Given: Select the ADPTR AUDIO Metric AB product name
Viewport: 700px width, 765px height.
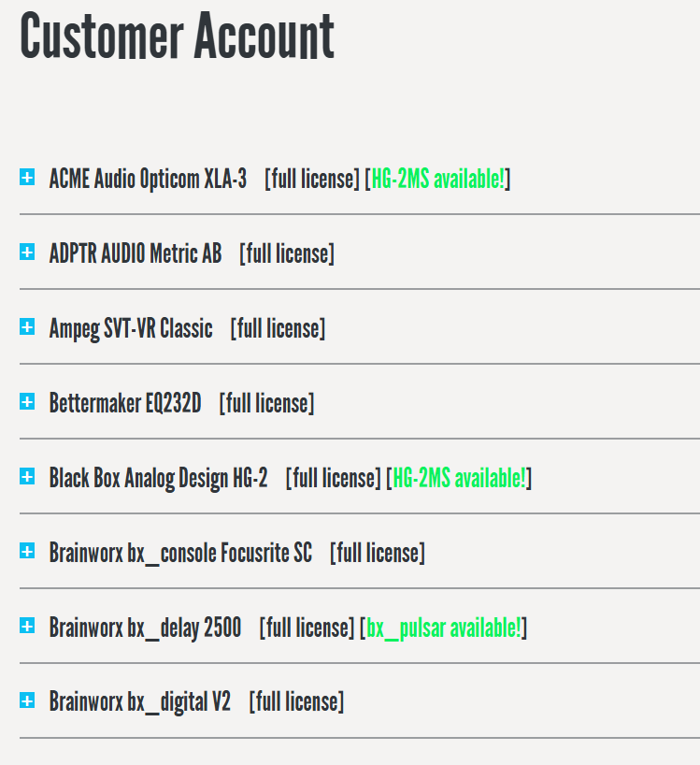Looking at the screenshot, I should click(x=135, y=253).
